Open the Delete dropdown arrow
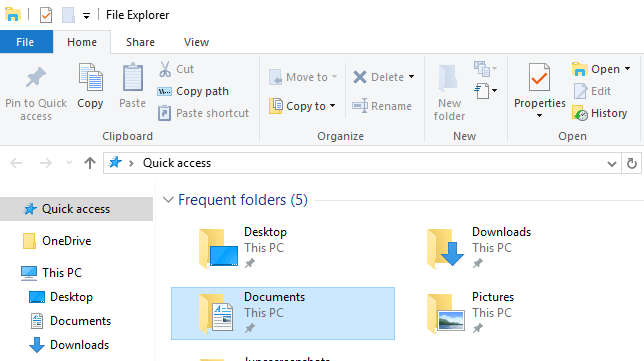 [412, 77]
